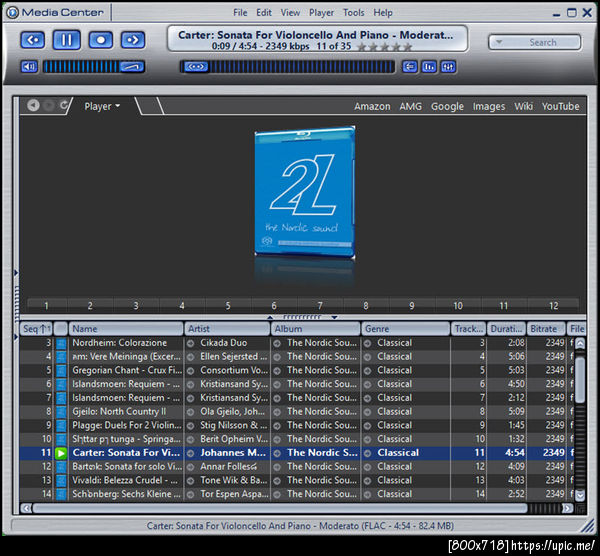Click the 2L album cover art
The width and height of the screenshot is (600, 556).
click(x=305, y=191)
